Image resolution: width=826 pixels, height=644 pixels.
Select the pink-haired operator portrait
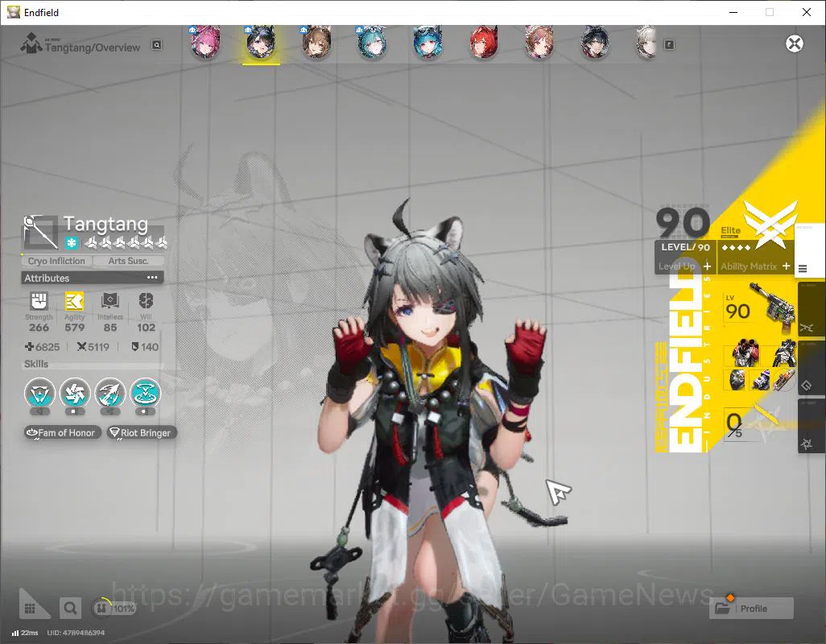coord(205,42)
